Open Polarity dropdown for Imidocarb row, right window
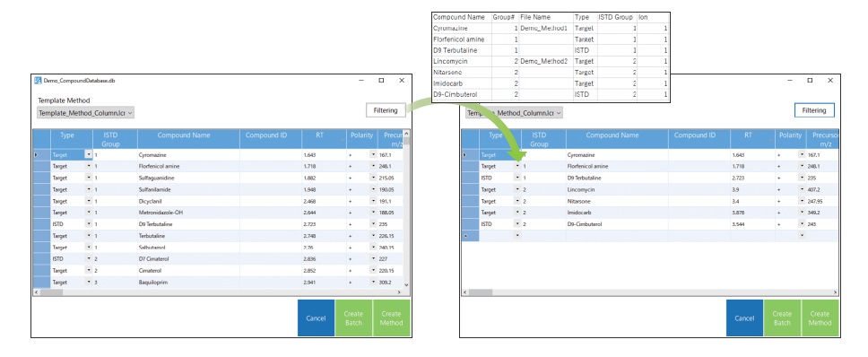 pyautogui.click(x=802, y=213)
